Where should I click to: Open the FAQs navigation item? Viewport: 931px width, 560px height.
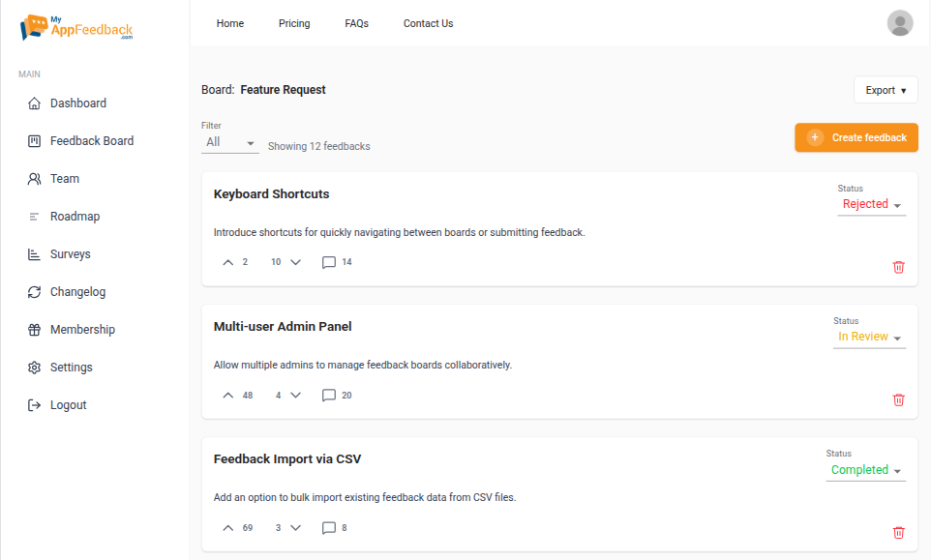[356, 23]
